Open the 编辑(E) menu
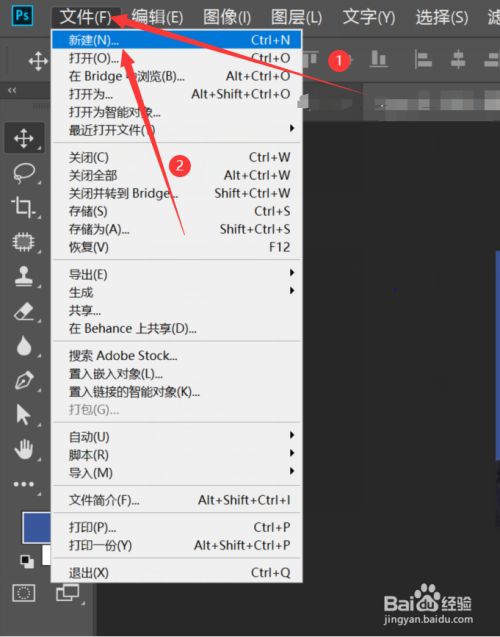The width and height of the screenshot is (500, 637). pyautogui.click(x=157, y=17)
